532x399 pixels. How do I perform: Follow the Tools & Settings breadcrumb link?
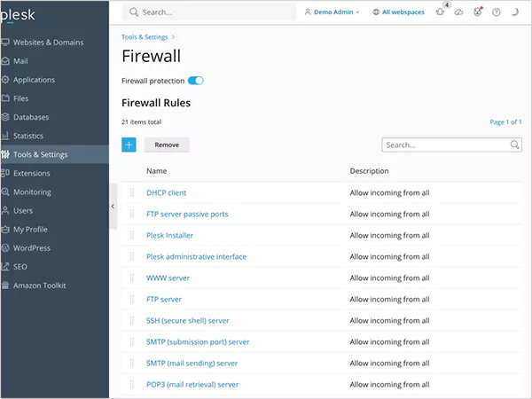[145, 37]
